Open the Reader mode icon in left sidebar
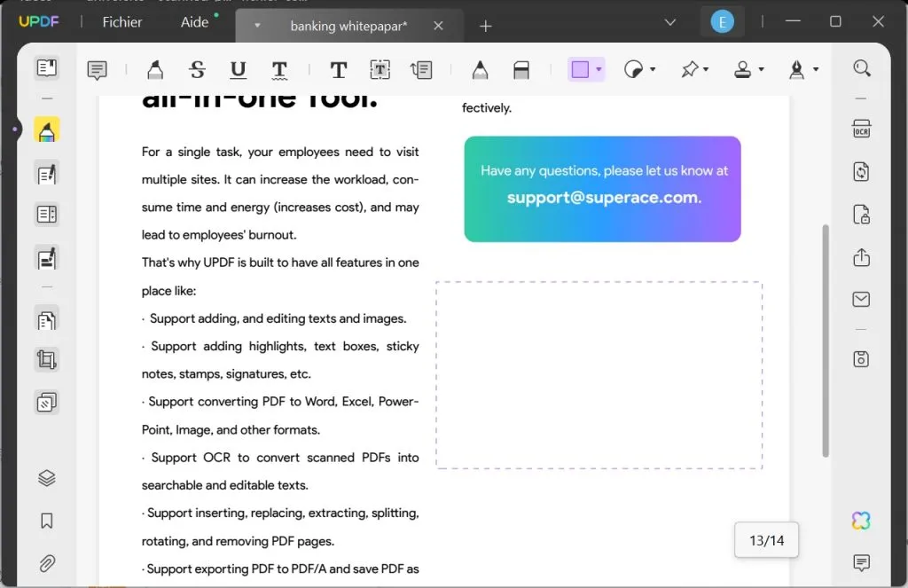908x588 pixels. (46, 67)
